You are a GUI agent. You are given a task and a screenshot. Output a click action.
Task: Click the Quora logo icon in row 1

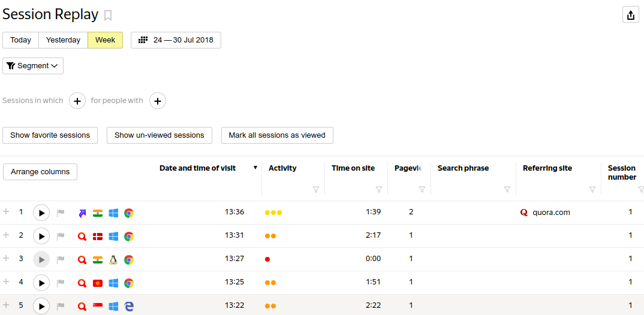point(524,213)
